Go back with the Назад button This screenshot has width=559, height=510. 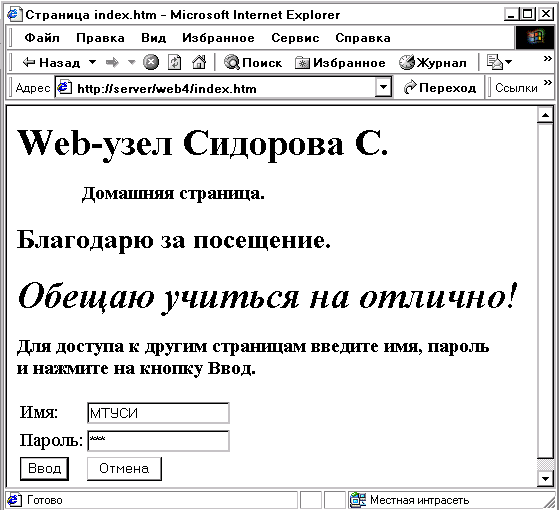click(51, 63)
